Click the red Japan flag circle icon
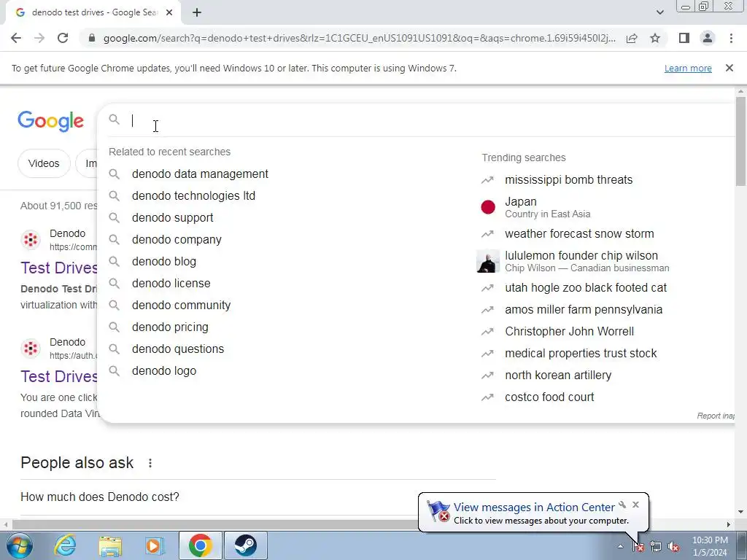747x560 pixels. (x=488, y=207)
